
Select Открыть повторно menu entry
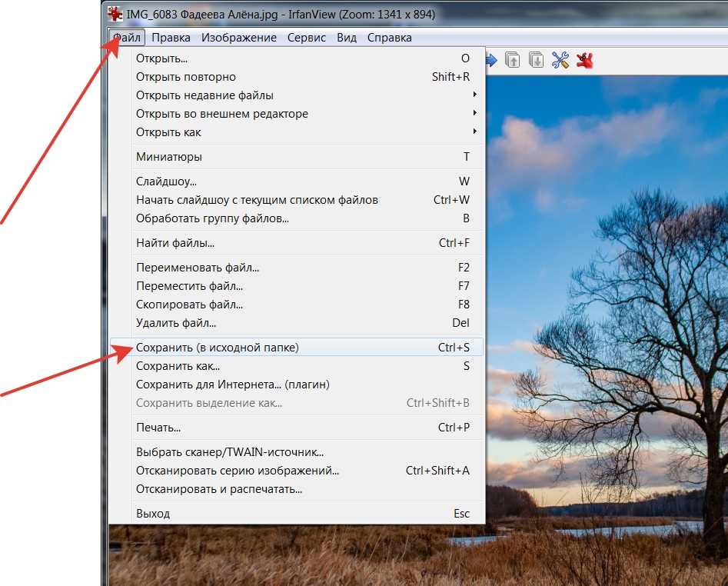(297, 77)
